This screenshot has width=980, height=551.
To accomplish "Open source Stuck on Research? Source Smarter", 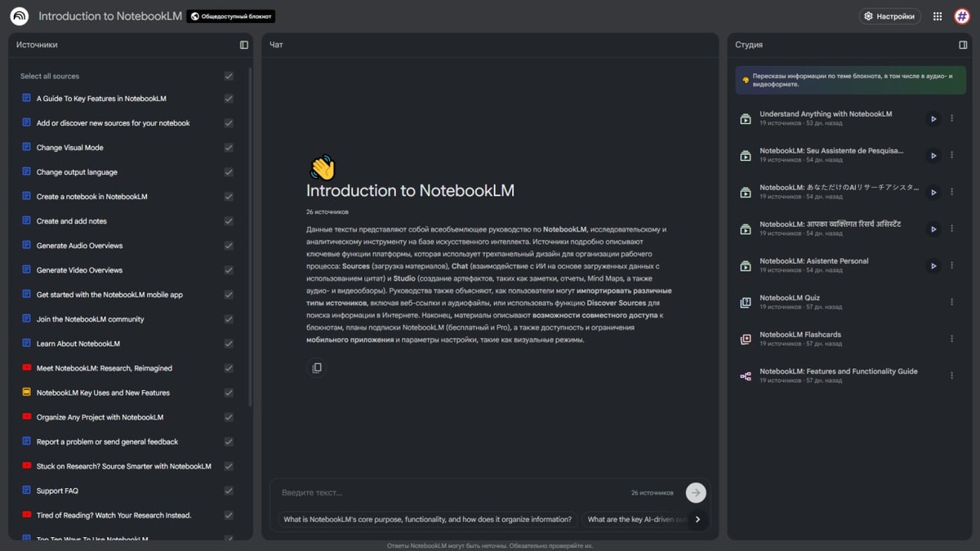I will (x=124, y=466).
